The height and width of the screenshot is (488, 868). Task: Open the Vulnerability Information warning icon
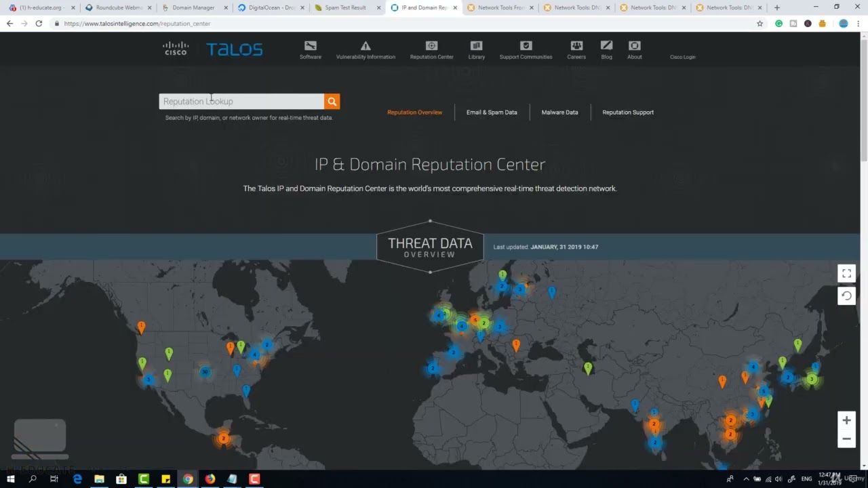click(366, 45)
